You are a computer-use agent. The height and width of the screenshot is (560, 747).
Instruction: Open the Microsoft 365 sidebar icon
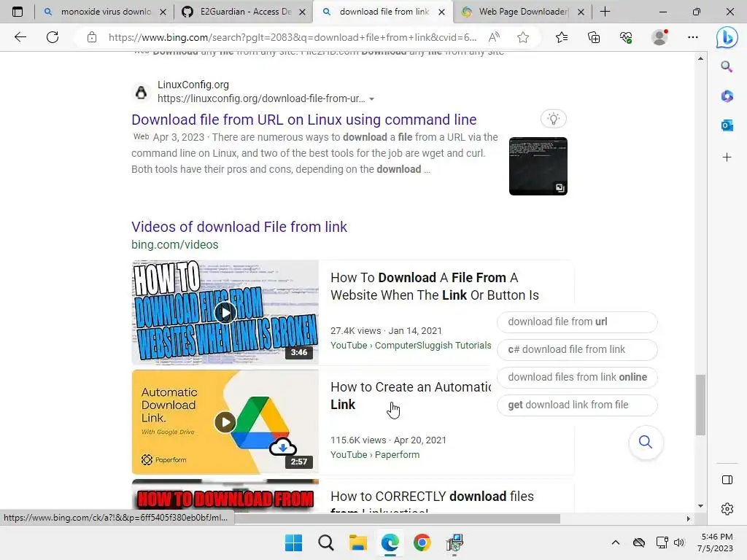point(727,96)
